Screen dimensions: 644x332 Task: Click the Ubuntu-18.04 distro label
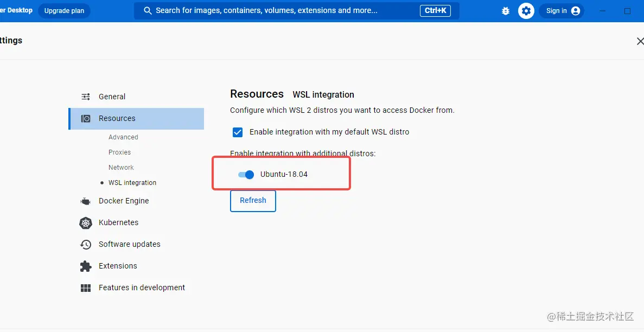pos(284,175)
